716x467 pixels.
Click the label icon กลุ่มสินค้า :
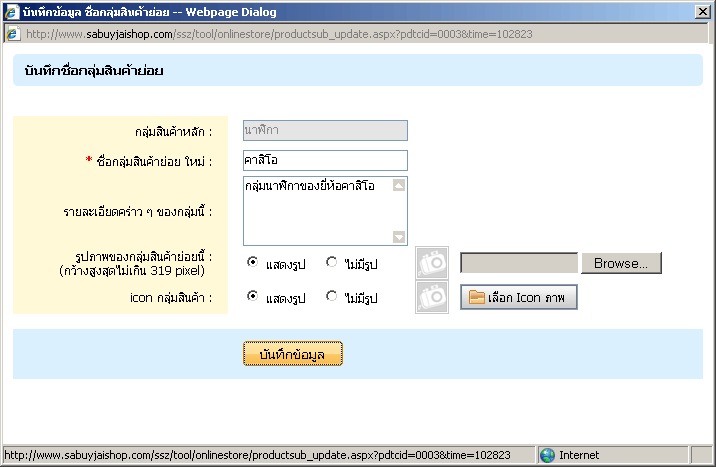pos(171,298)
